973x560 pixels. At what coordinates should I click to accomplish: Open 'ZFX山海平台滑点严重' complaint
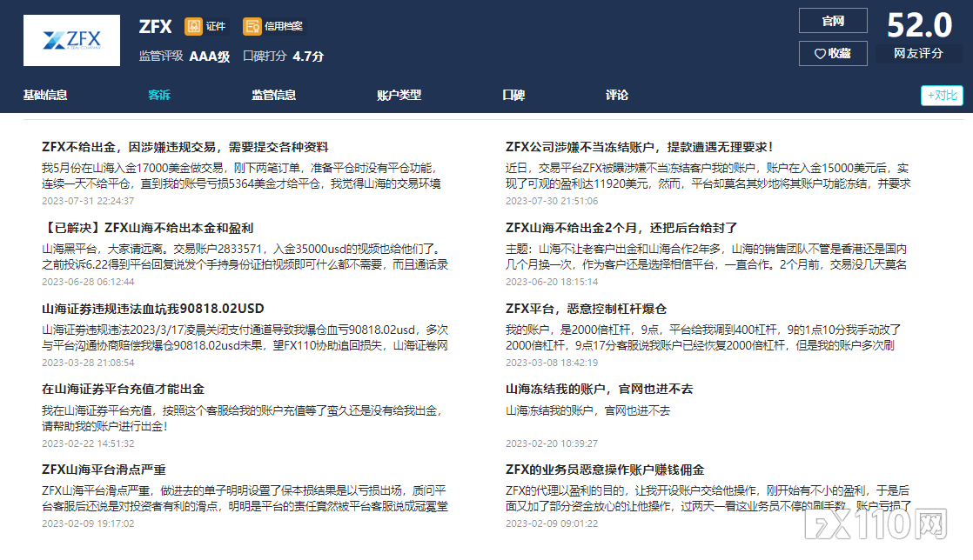pos(104,470)
